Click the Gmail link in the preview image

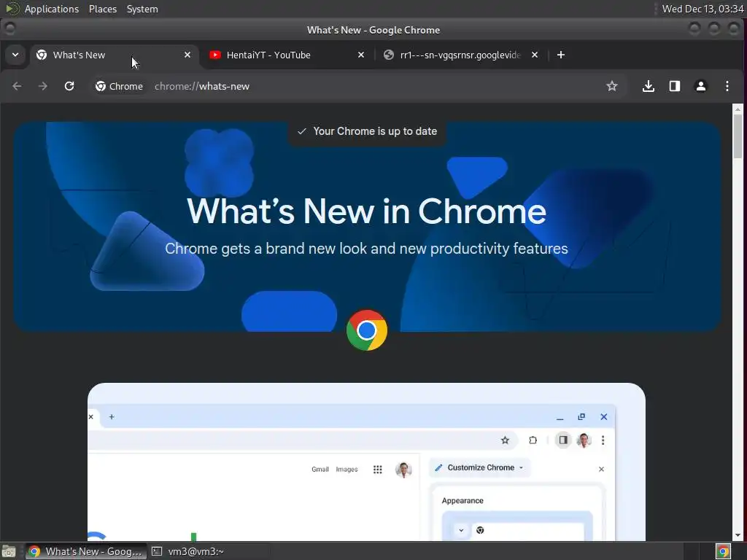coord(320,469)
